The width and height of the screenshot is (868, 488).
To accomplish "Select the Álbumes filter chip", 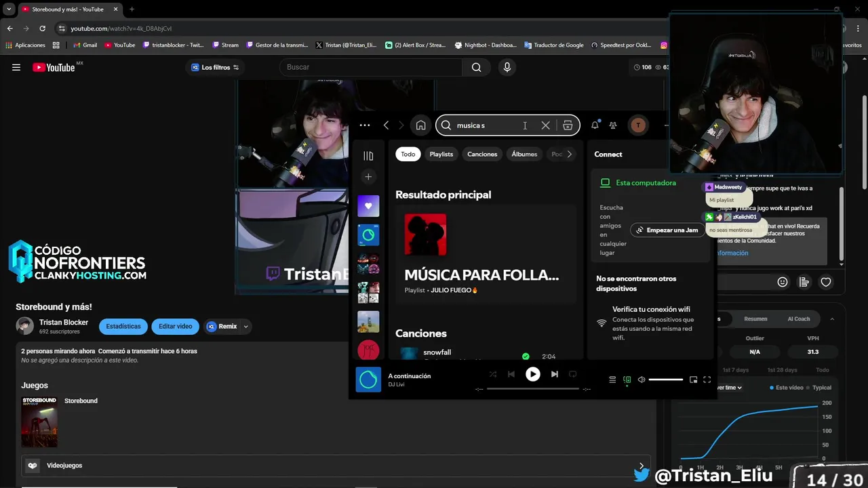I will (x=524, y=154).
